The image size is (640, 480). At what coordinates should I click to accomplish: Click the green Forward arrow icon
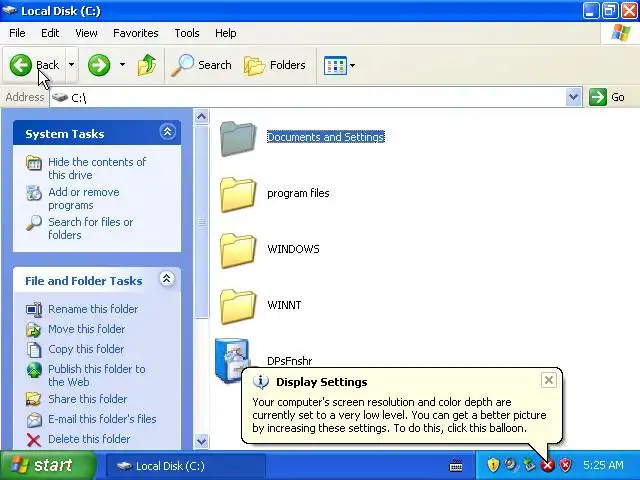(99, 65)
